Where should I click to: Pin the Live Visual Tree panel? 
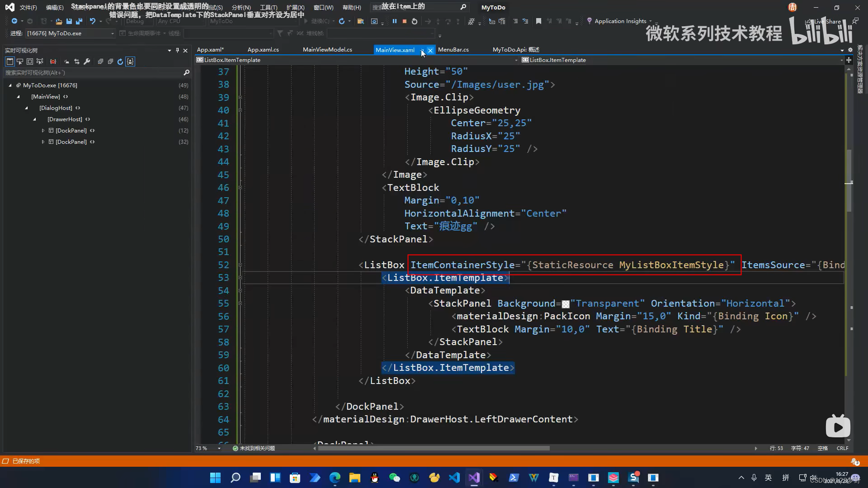point(177,50)
